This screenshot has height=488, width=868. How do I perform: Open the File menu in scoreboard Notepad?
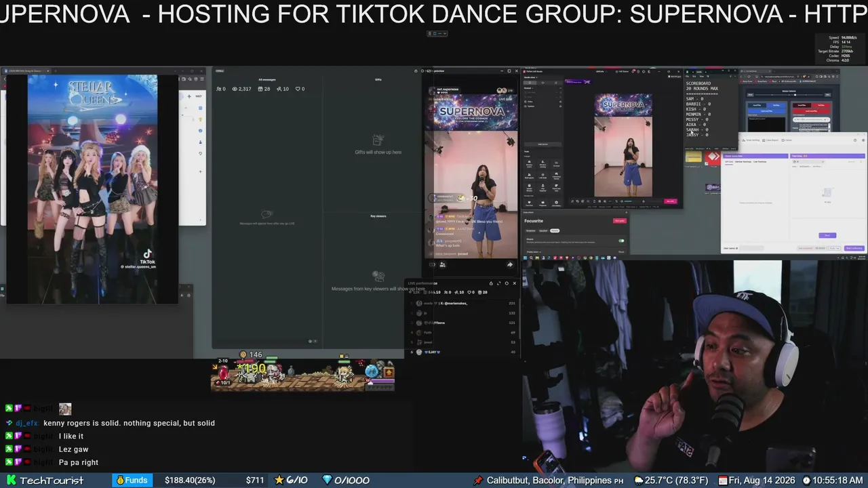[688, 77]
